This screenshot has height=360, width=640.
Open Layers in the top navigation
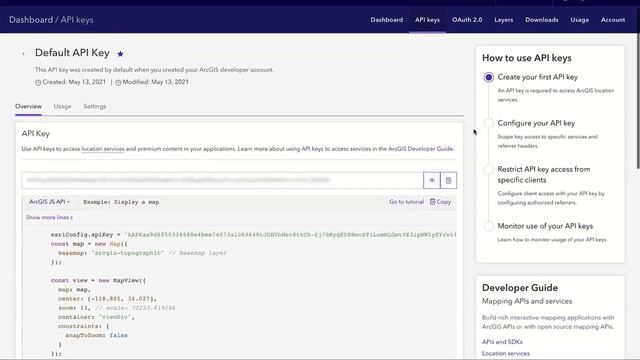point(504,20)
